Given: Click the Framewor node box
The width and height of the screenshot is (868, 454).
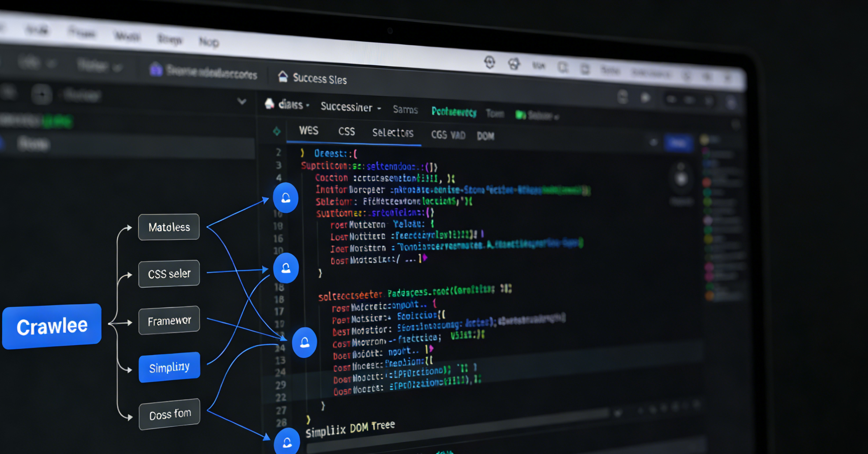Looking at the screenshot, I should (169, 321).
